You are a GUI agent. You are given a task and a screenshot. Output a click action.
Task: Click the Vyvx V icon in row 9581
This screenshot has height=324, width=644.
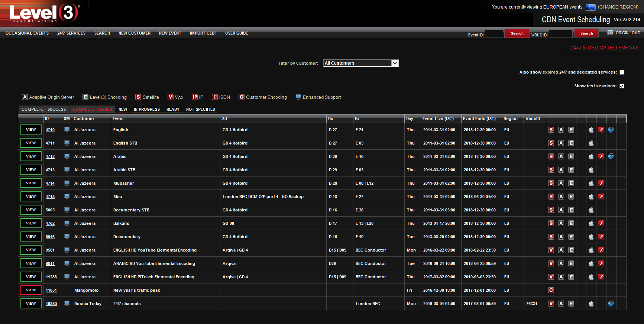click(551, 250)
